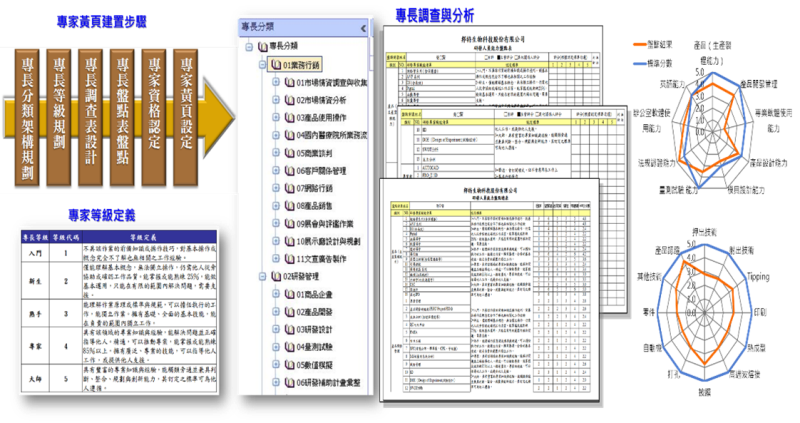Click the 專家黃頁設定 step box

(x=186, y=117)
